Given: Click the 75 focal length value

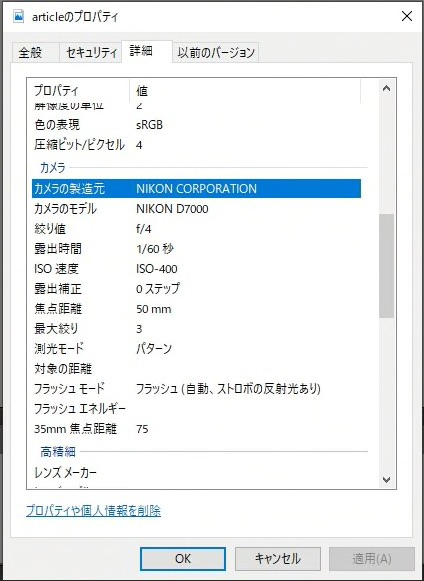Looking at the screenshot, I should click(x=142, y=429).
